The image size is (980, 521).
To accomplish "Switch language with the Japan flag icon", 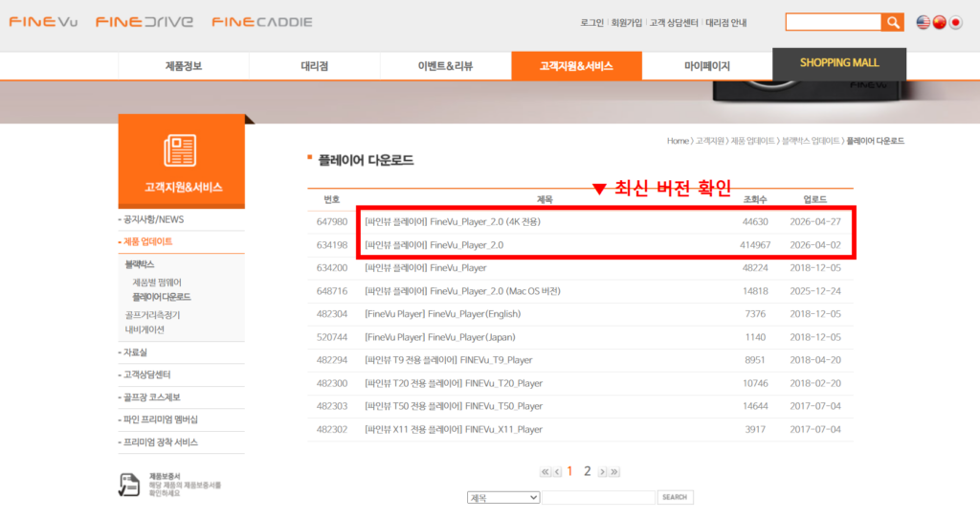I will click(x=956, y=23).
